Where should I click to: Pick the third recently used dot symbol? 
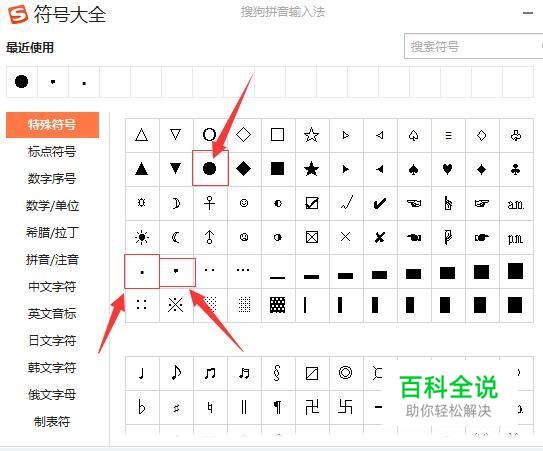tap(84, 82)
